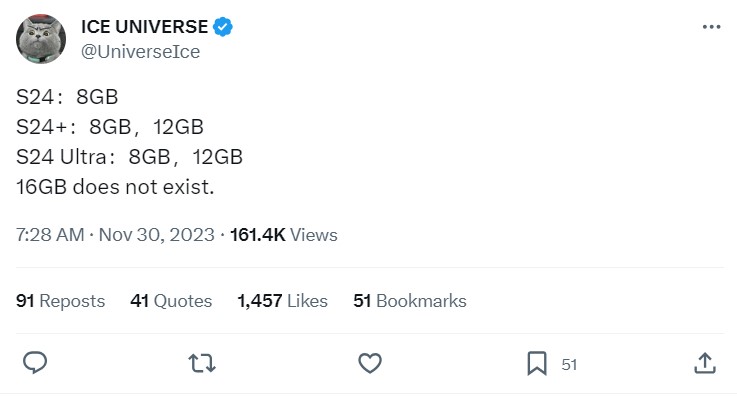Click the 51 count beside bookmark icon

569,365
